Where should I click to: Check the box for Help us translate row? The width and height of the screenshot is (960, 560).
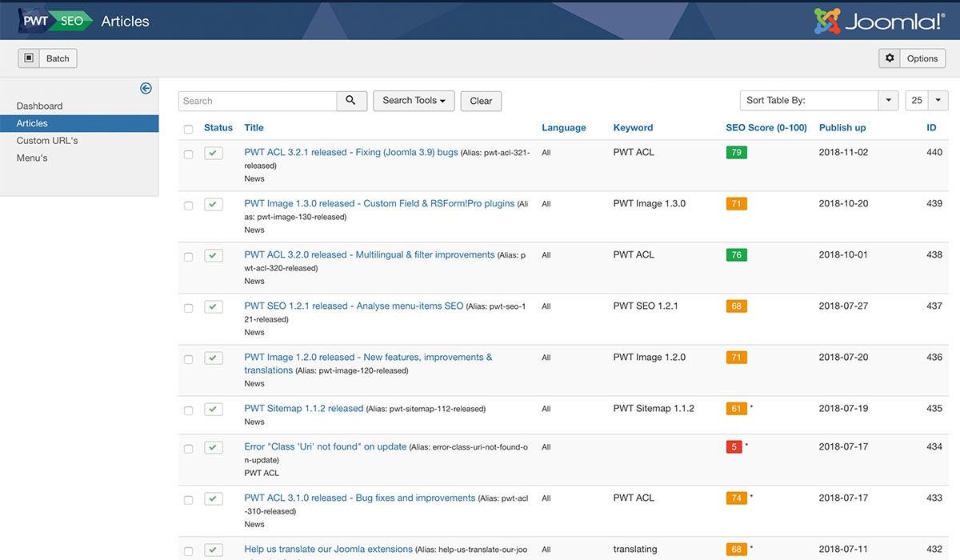point(189,551)
